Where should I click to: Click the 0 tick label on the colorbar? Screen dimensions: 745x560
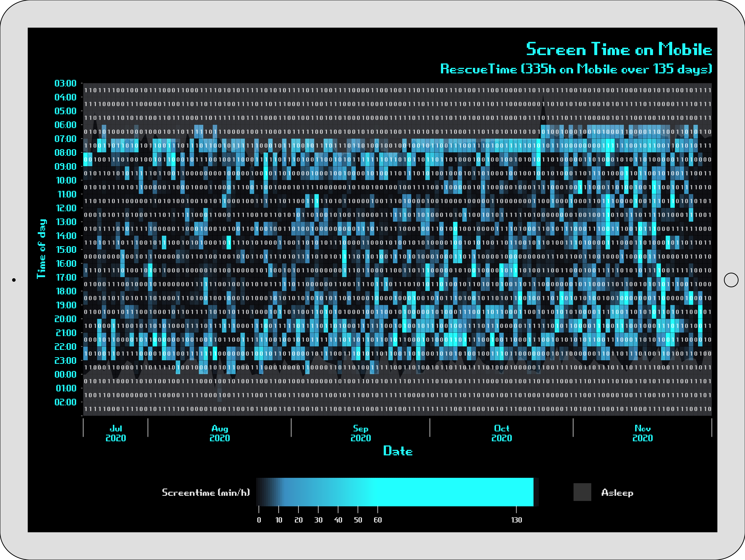[x=259, y=520]
